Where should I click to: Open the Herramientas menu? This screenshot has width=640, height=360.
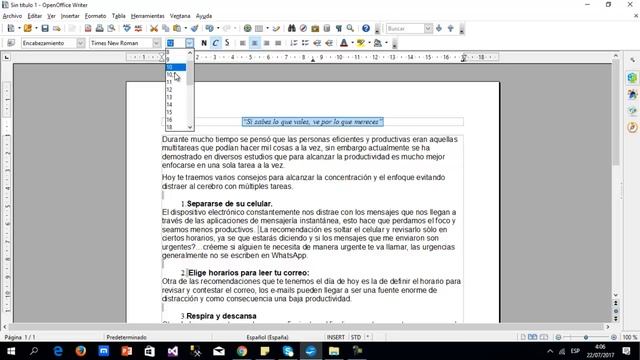click(x=148, y=16)
